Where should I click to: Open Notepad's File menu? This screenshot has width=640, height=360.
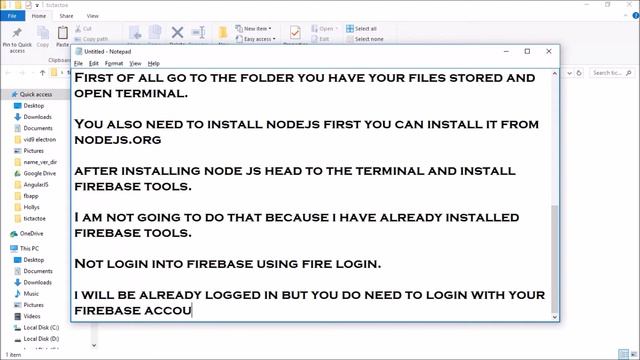[78, 63]
